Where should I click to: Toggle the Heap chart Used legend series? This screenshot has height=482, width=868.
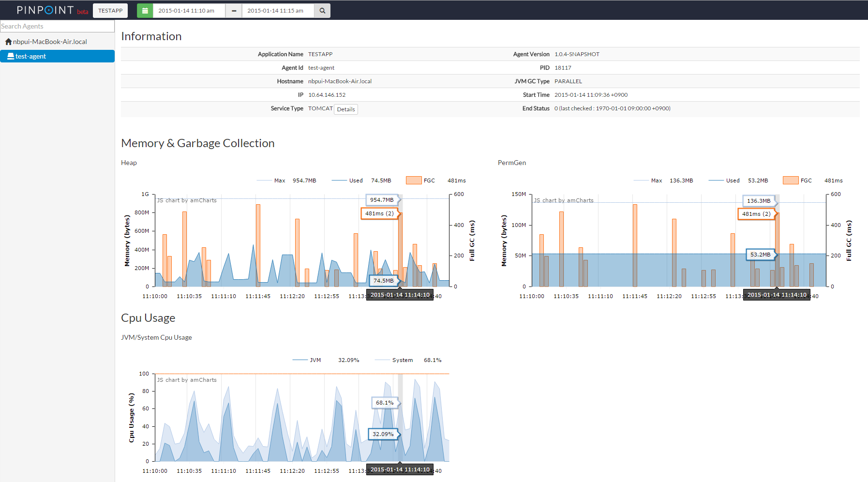tap(361, 181)
